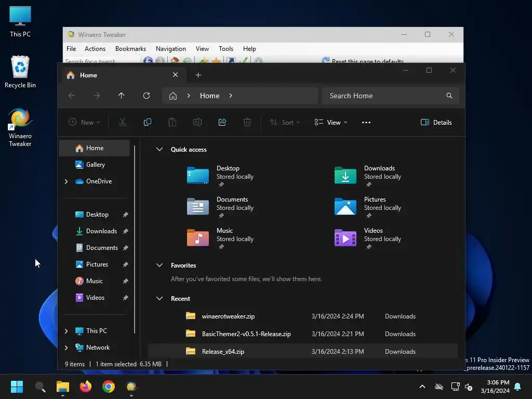Screen dimensions: 532x399
Task: Expand This PC in the navigation pane
Action: pos(66,331)
